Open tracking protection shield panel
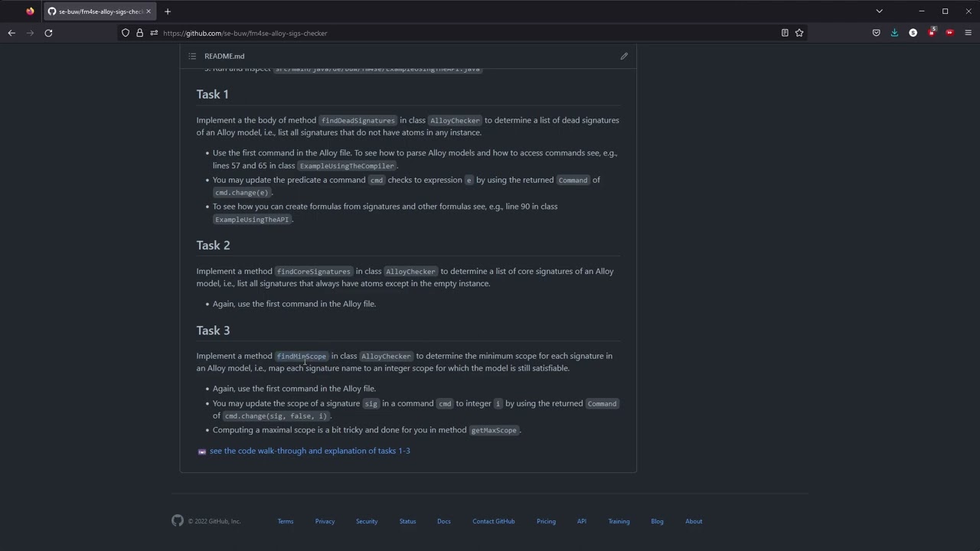 pos(126,33)
